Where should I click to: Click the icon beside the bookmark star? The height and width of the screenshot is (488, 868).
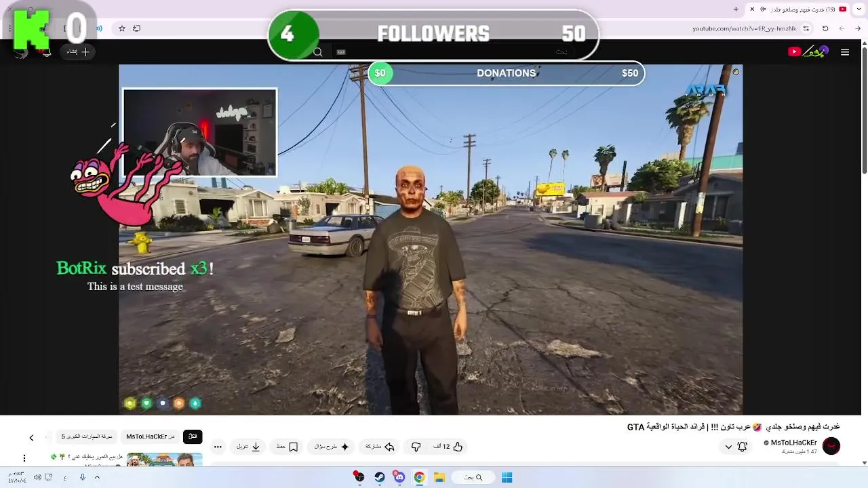tap(136, 28)
